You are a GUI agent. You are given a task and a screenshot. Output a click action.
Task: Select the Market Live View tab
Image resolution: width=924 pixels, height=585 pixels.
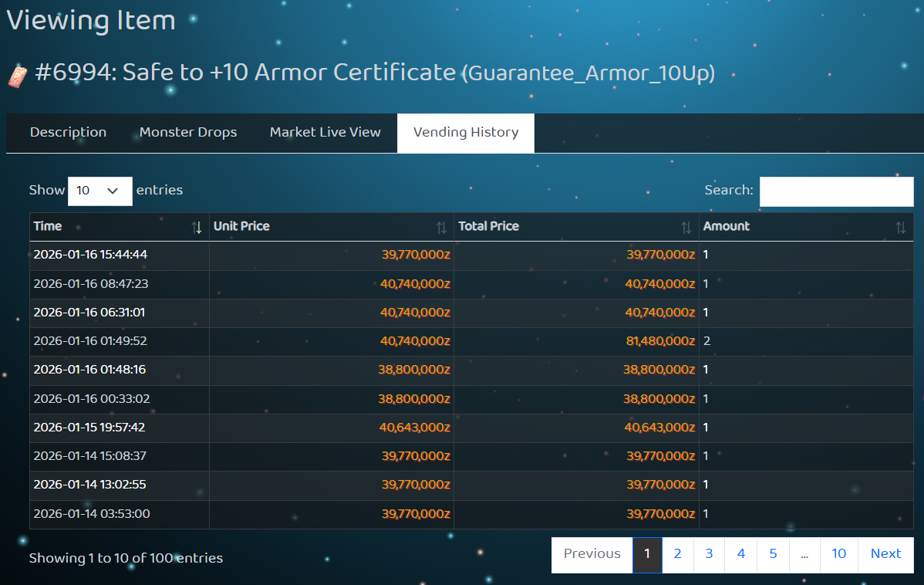point(325,133)
